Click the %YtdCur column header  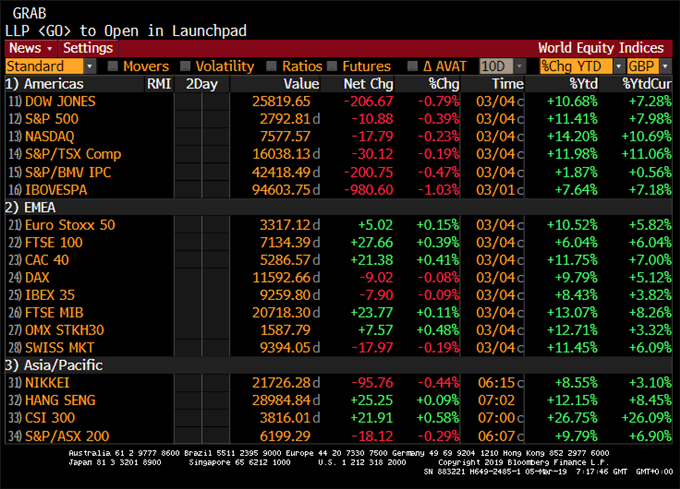click(x=647, y=84)
